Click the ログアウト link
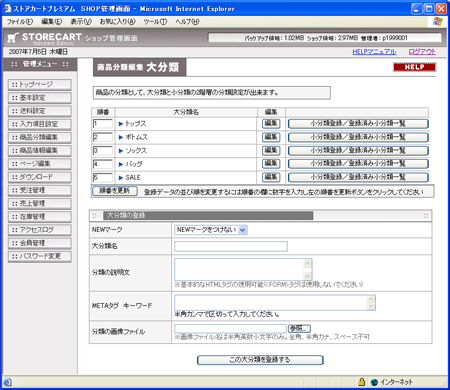This screenshot has height=390, width=450. pos(422,52)
